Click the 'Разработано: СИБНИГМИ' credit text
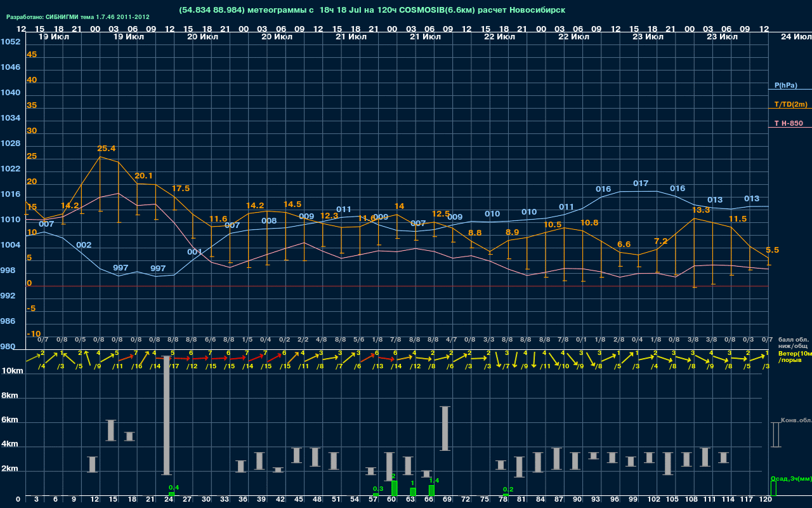 point(78,17)
